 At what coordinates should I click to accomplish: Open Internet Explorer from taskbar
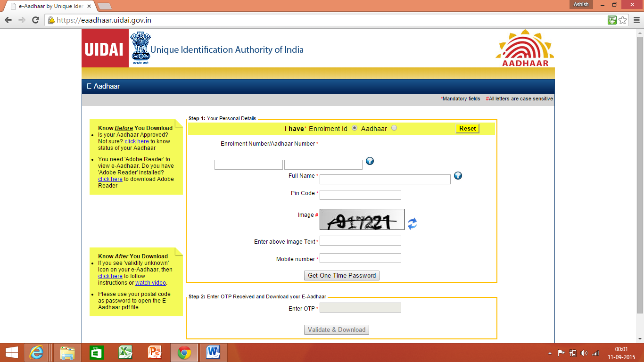(x=37, y=352)
